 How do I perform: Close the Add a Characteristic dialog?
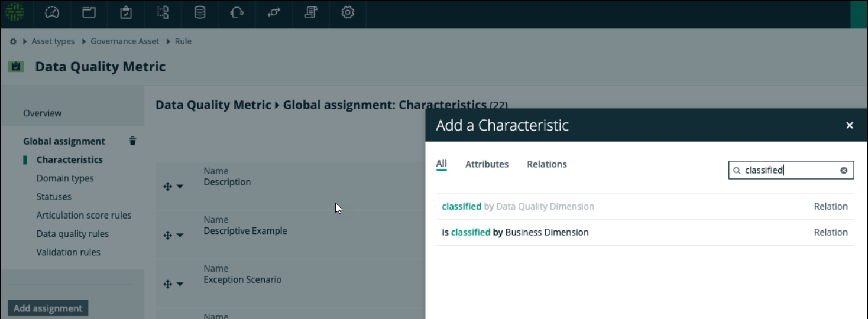(850, 125)
